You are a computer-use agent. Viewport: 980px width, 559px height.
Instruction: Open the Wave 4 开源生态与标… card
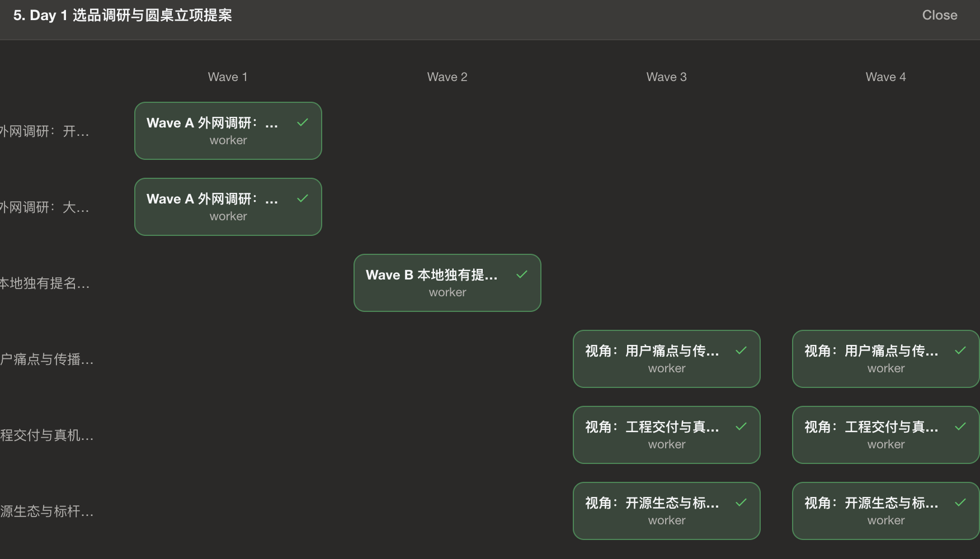coord(886,511)
